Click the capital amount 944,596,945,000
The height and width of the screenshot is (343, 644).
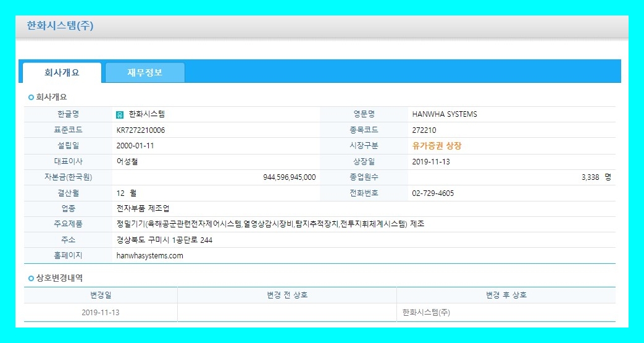tap(290, 177)
